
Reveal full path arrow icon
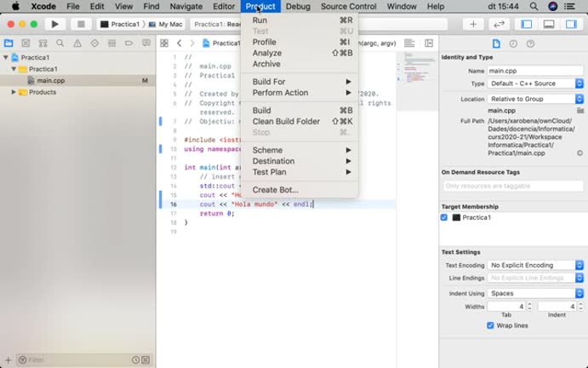pyautogui.click(x=579, y=153)
